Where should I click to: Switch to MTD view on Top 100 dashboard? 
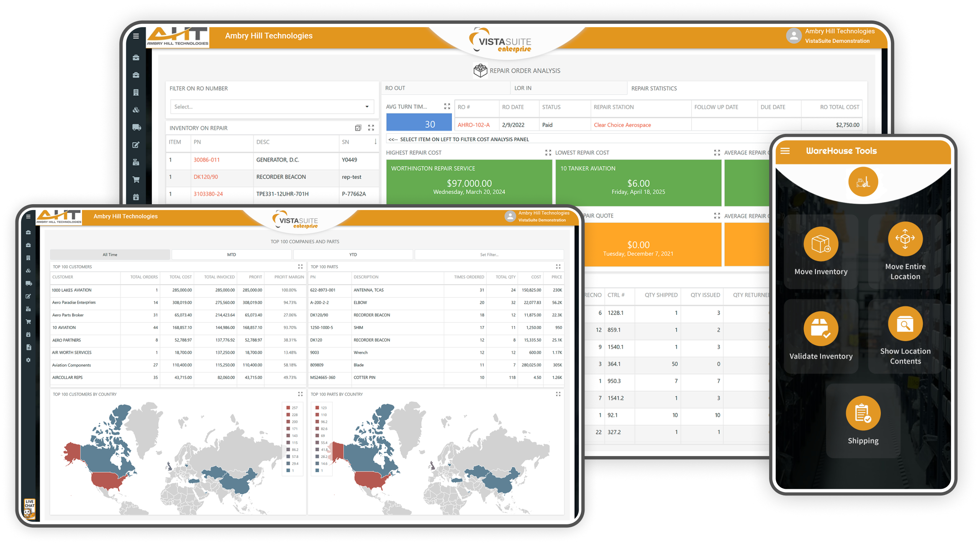click(231, 254)
